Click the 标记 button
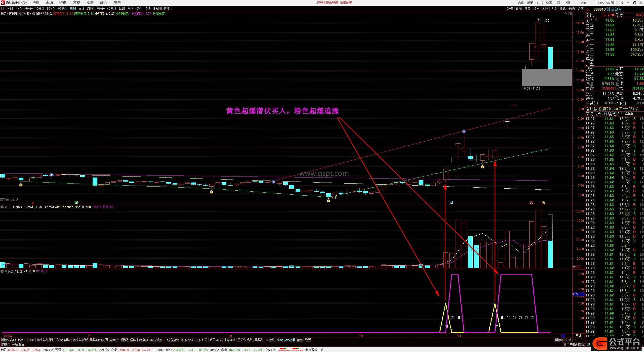 click(x=562, y=9)
